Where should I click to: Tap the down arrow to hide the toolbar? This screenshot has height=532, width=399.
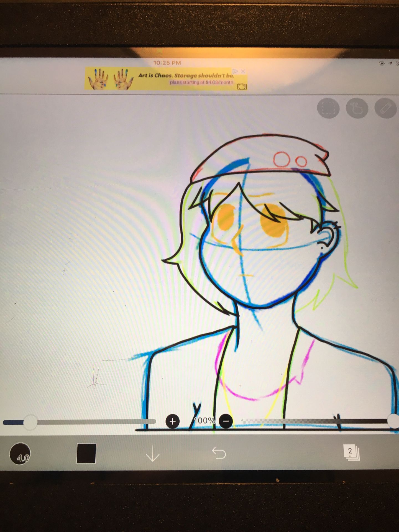(x=152, y=453)
